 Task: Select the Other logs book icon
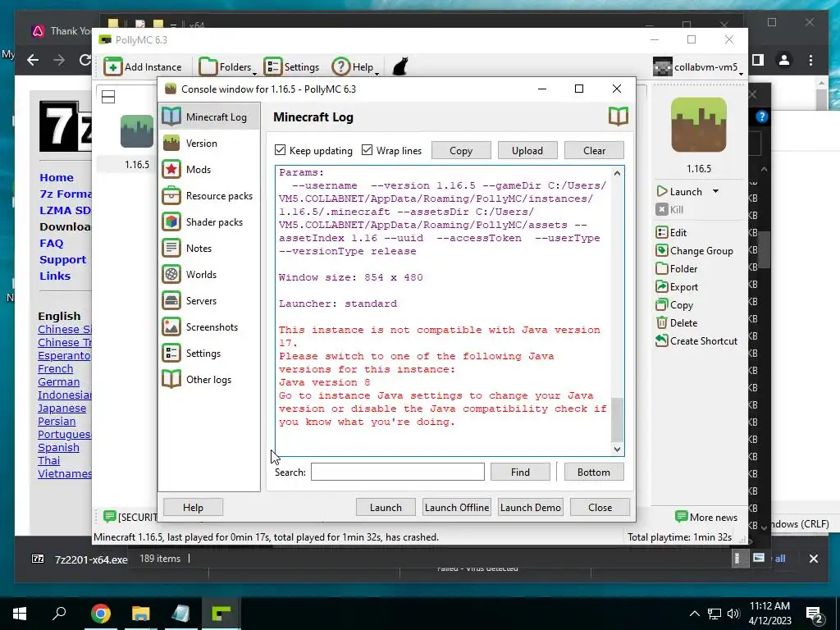tap(171, 379)
